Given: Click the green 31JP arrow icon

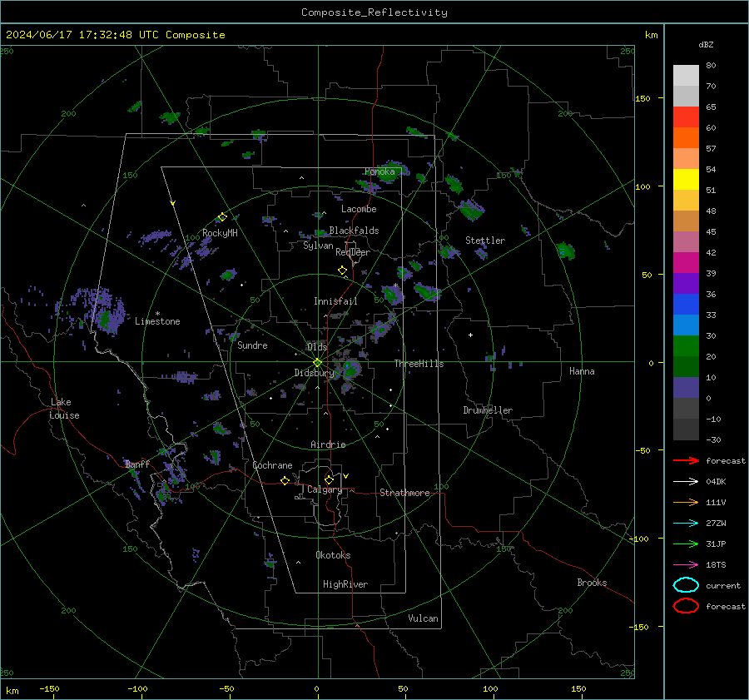Looking at the screenshot, I should 686,544.
